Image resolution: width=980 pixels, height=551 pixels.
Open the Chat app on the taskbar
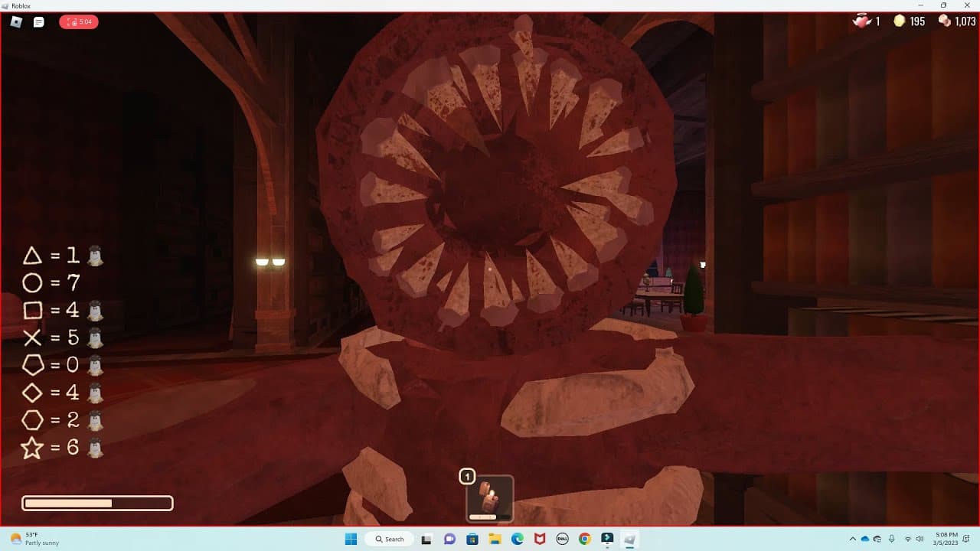(449, 539)
